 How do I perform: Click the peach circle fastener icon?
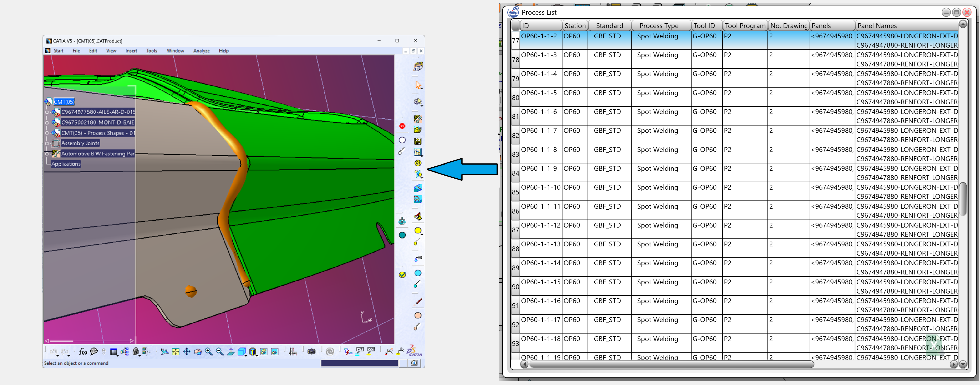tap(418, 315)
